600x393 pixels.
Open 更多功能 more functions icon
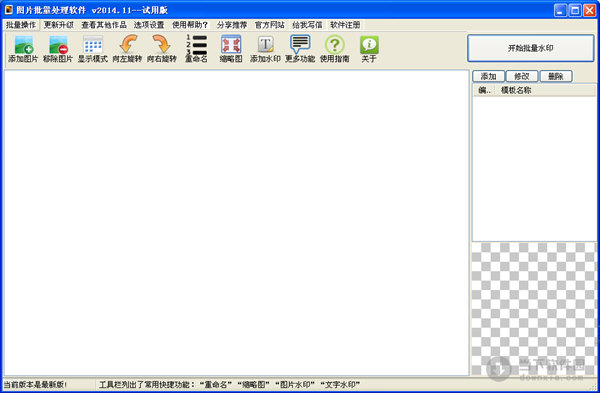(300, 49)
